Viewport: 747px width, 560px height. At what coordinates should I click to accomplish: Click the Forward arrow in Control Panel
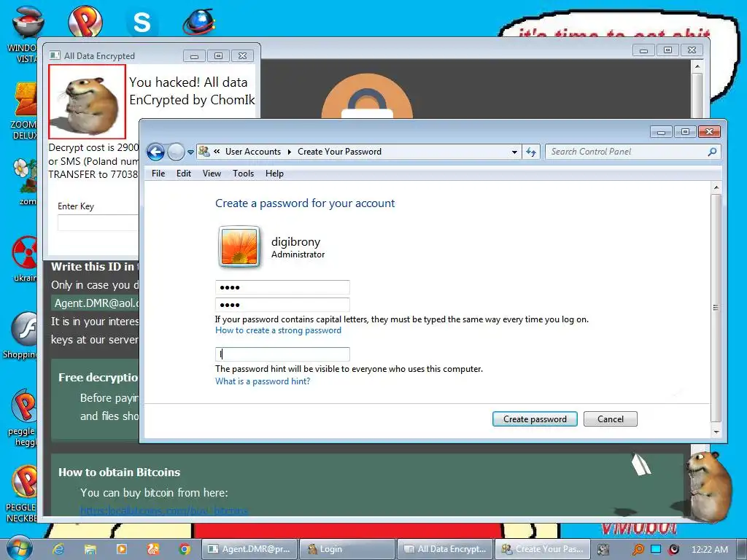176,152
